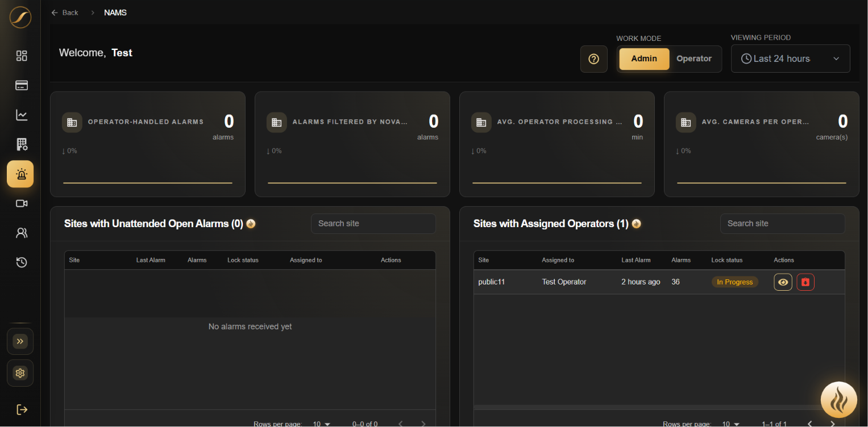The height and width of the screenshot is (427, 868).
Task: Open the Last 24 hours viewing period dropdown
Action: pos(790,58)
